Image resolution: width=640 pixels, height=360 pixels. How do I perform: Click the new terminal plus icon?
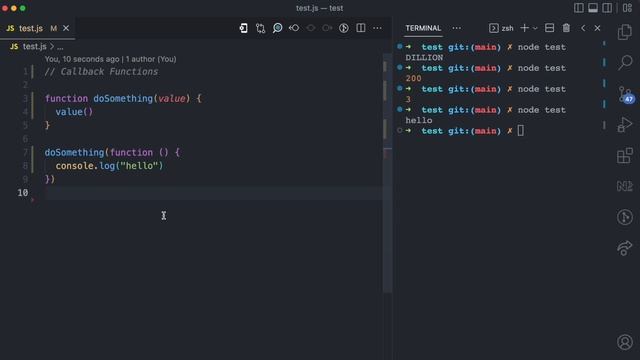[524, 28]
